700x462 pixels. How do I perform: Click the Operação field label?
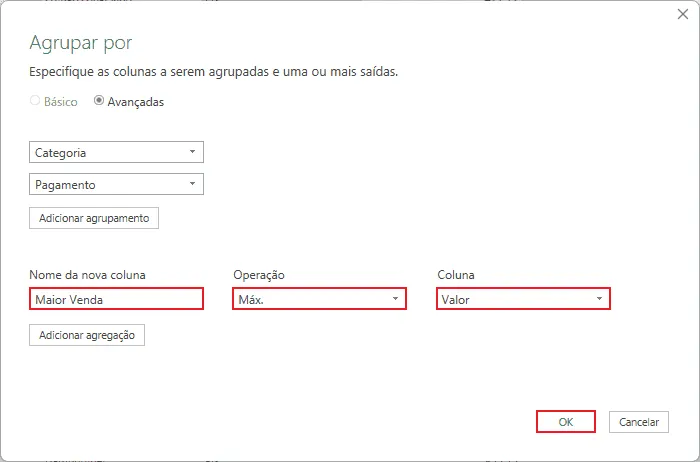pos(259,275)
